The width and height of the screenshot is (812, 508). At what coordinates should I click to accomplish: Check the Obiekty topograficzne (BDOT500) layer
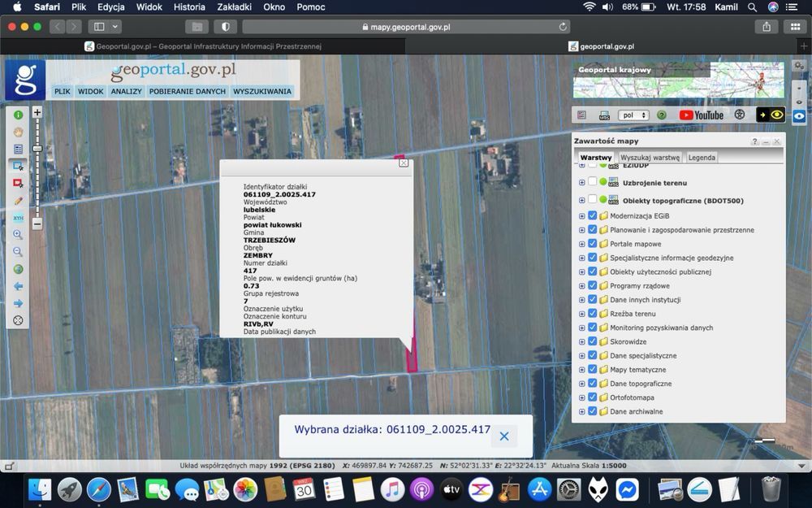pyautogui.click(x=592, y=200)
